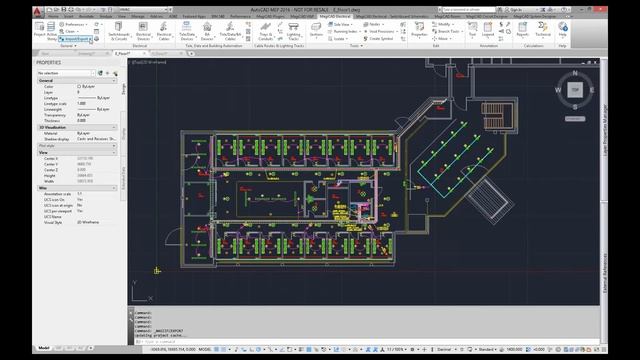The height and width of the screenshot is (360, 640).
Task: Switch to the Home ribbon tab
Action: pos(53,16)
